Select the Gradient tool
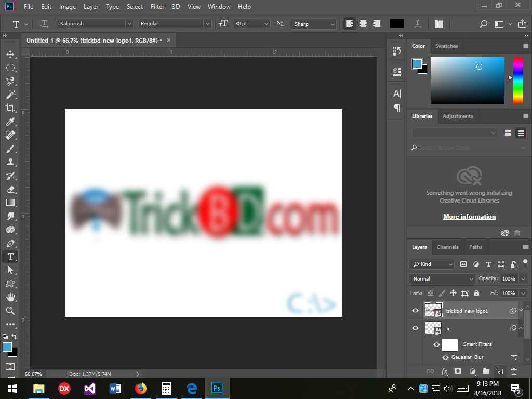This screenshot has height=399, width=532. (10, 203)
